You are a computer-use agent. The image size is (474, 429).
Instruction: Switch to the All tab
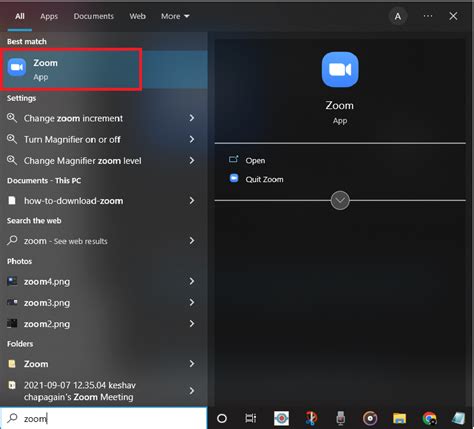click(x=20, y=16)
